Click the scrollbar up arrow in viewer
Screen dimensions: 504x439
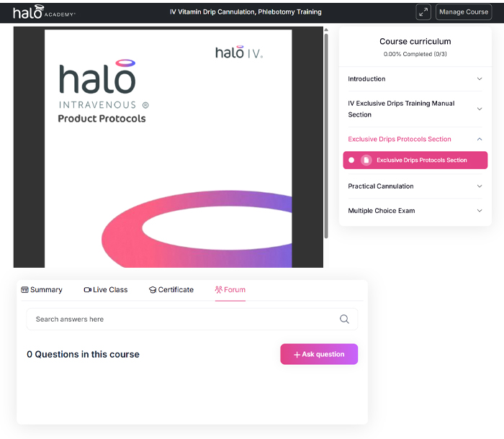326,30
